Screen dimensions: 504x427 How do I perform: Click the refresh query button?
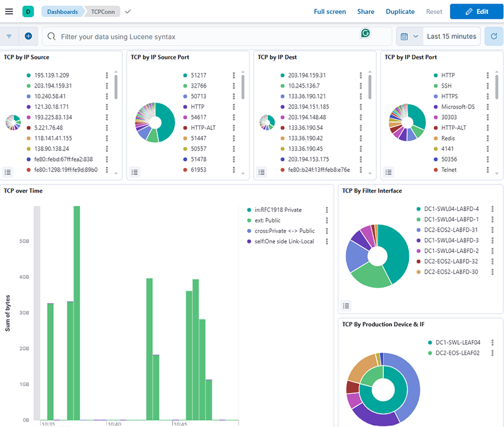point(494,36)
